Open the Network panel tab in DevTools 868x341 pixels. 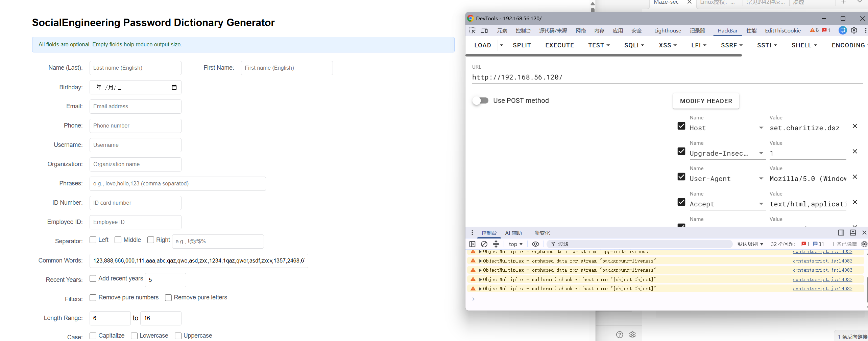580,30
